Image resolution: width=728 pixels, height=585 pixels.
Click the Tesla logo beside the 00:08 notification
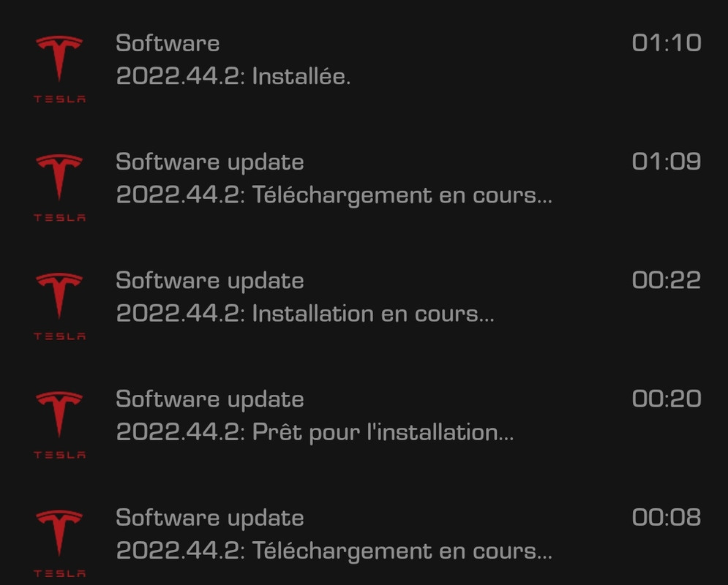59,544
